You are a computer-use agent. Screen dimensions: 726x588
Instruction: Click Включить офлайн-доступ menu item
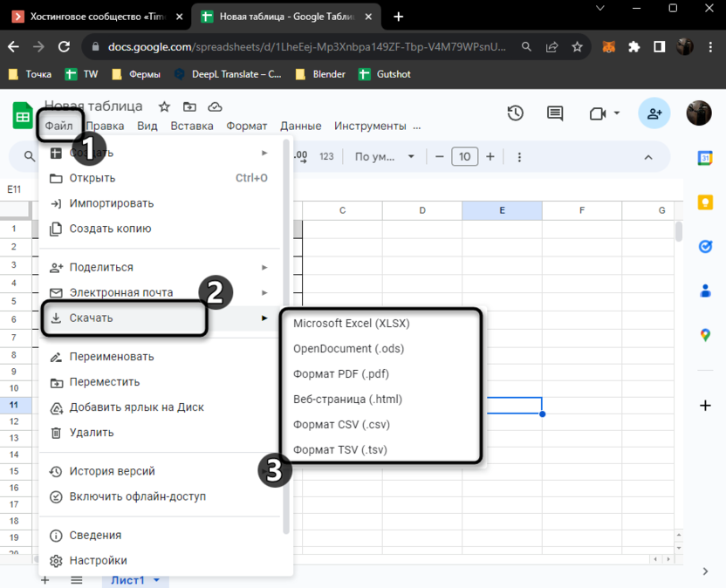coord(138,496)
